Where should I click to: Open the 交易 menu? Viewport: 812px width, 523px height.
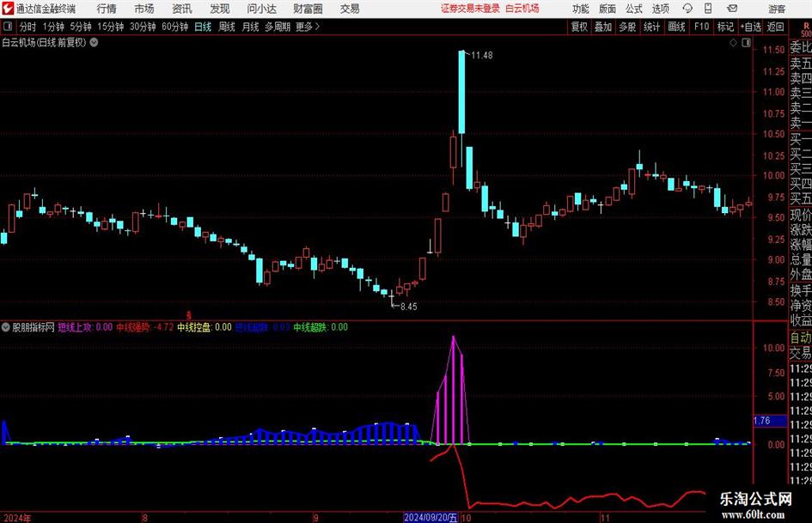350,9
